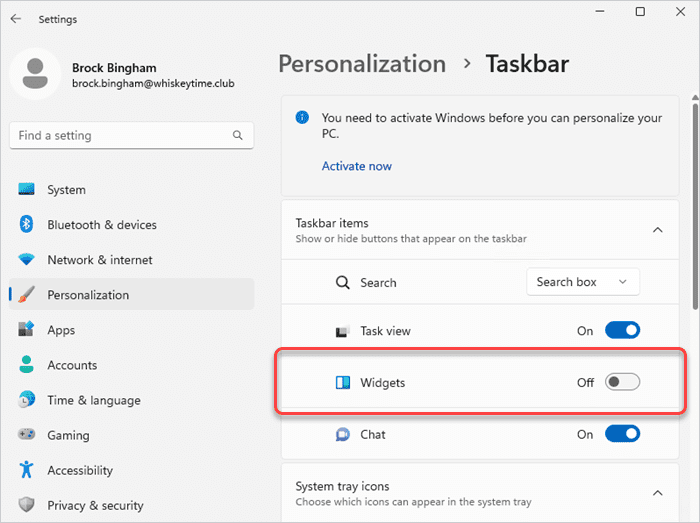This screenshot has height=523, width=700.
Task: Click the Brock Bingham account name
Action: 114,68
